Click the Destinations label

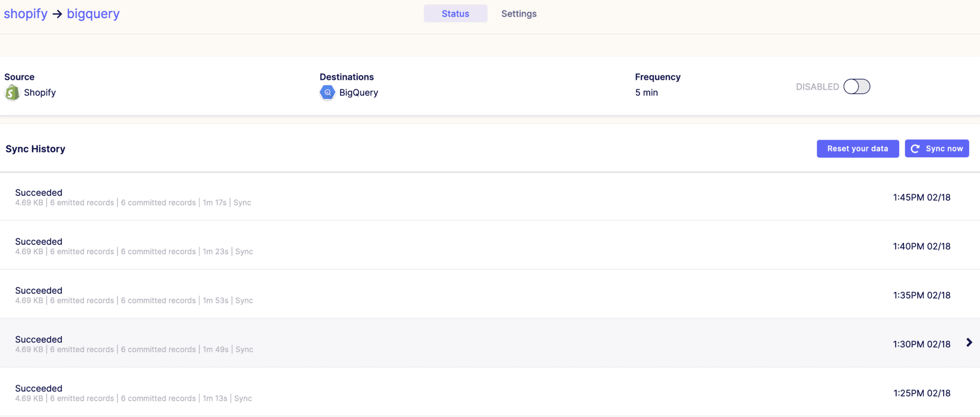[x=346, y=77]
